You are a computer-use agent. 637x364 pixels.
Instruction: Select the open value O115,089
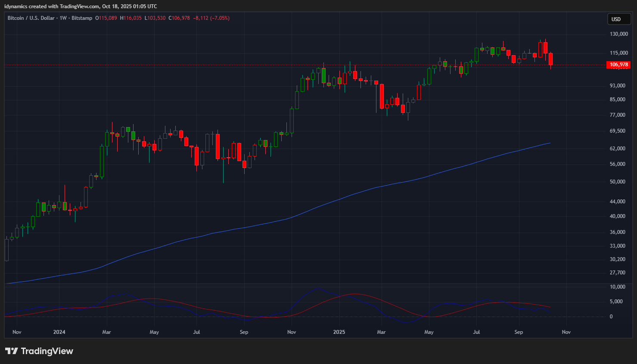106,18
